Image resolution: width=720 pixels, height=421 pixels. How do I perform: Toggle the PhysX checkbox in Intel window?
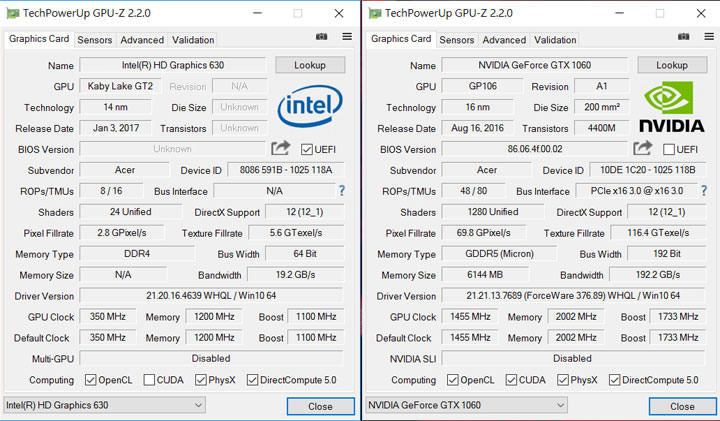coord(202,380)
